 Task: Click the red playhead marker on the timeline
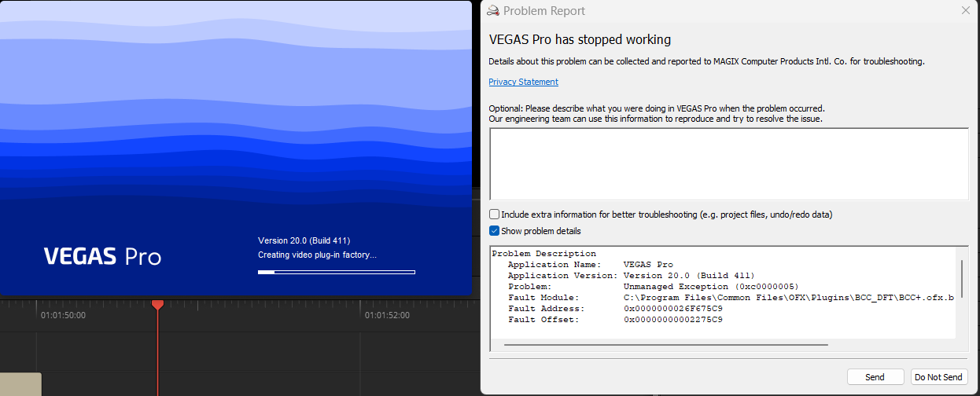157,304
